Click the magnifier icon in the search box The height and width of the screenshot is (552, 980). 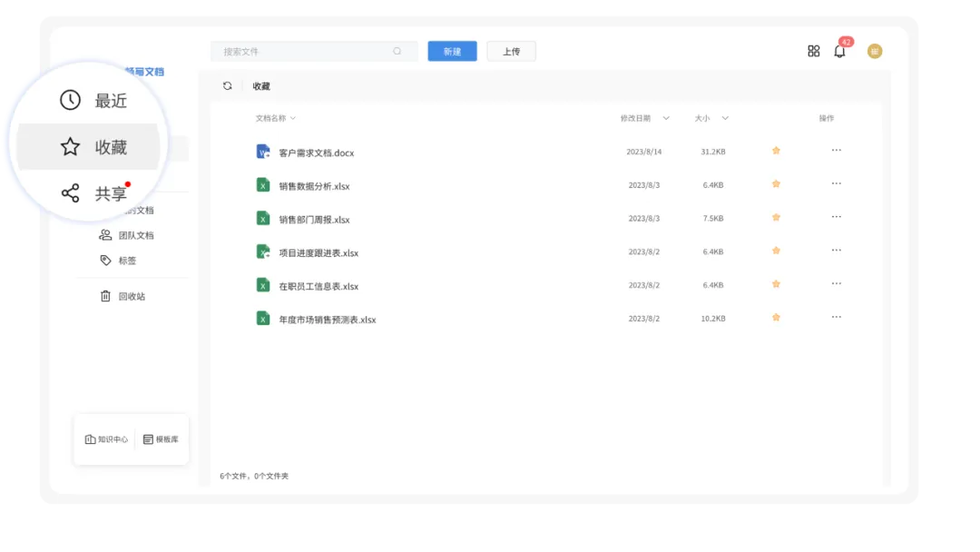coord(397,51)
